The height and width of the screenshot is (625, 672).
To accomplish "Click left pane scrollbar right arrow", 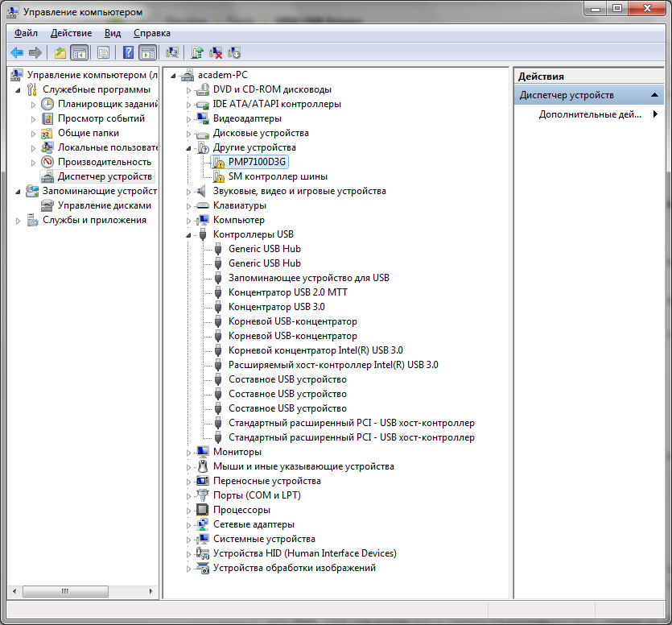I will pos(150,591).
